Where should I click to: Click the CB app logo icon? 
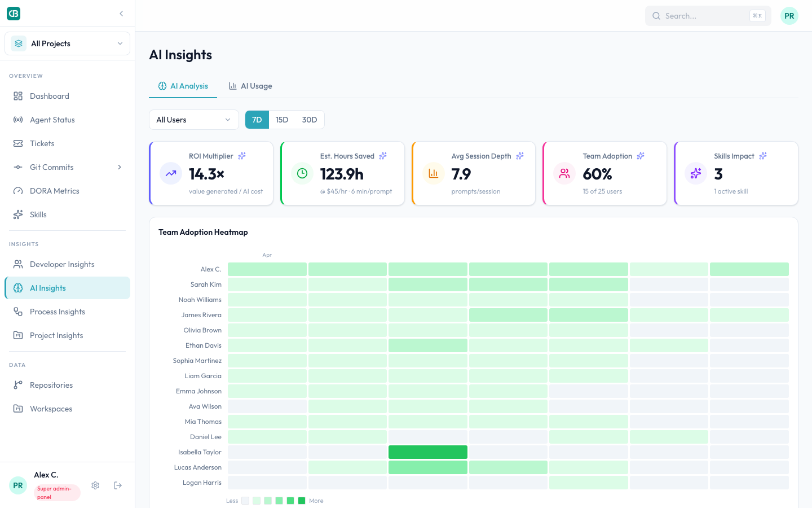14,14
